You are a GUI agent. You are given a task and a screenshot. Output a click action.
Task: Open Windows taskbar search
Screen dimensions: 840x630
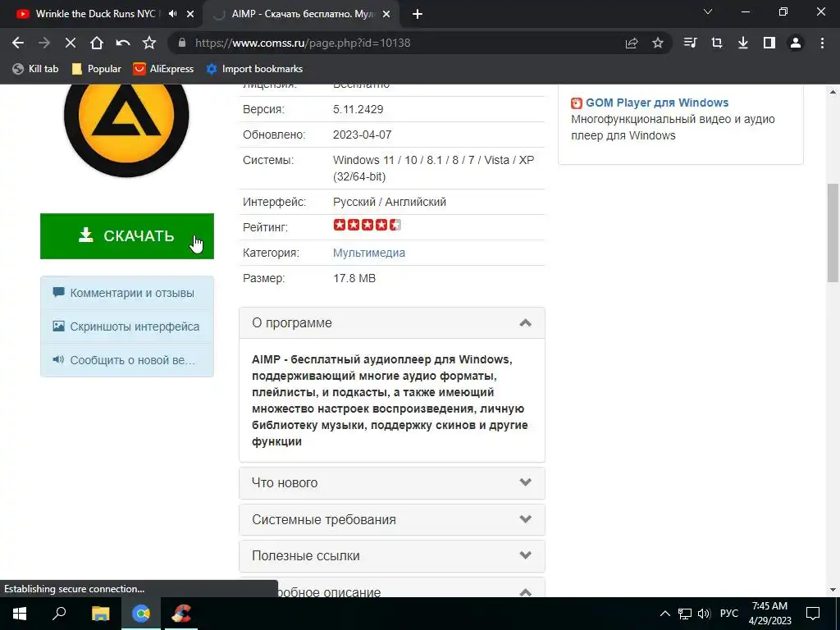(59, 614)
